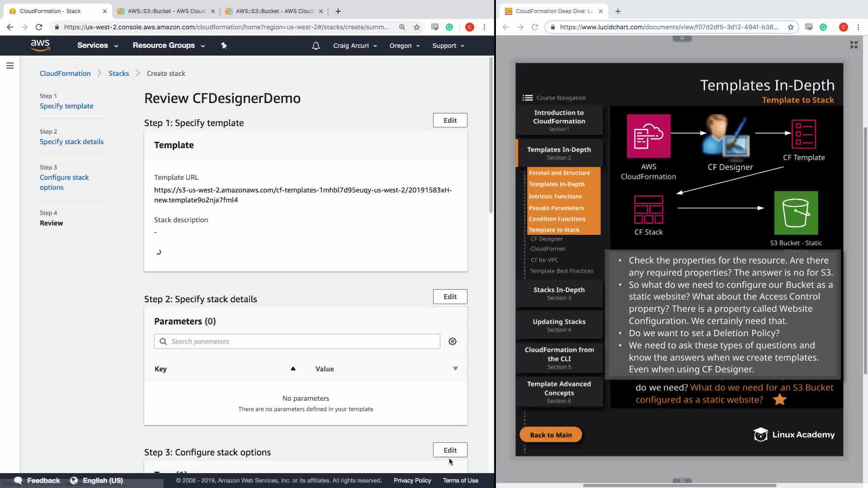868x488 pixels.
Task: Open the Oregon region selector
Action: click(404, 46)
